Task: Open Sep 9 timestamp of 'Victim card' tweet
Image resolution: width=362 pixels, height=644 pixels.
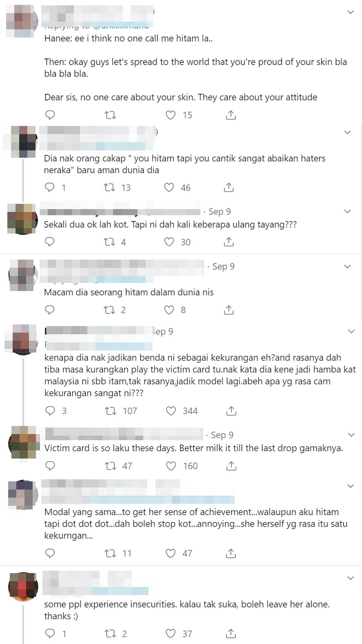Action: [x=222, y=435]
